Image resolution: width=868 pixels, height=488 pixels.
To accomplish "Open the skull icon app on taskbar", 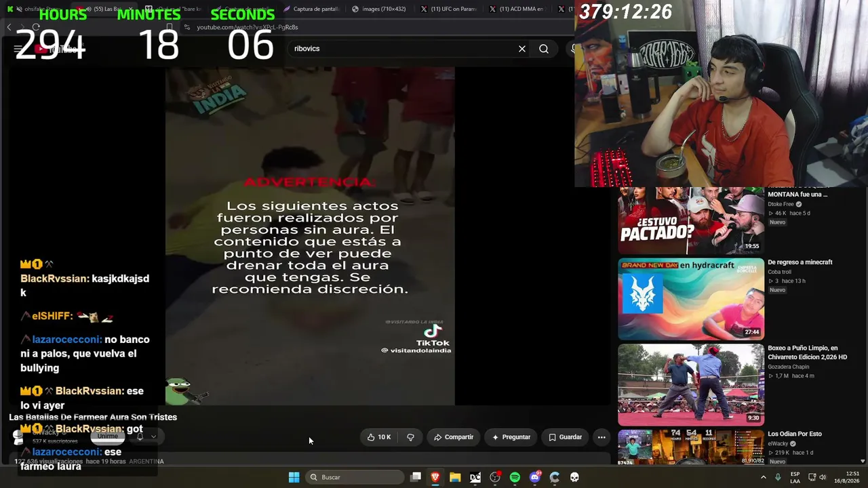I will tap(574, 477).
